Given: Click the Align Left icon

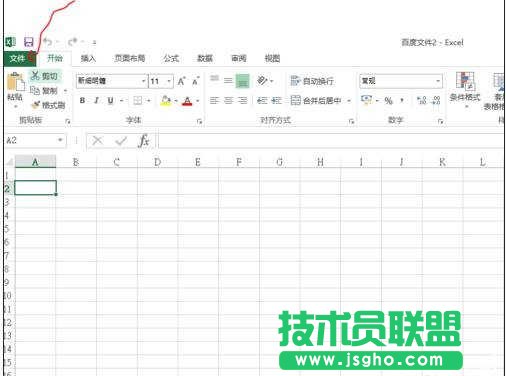Looking at the screenshot, I should pos(214,100).
